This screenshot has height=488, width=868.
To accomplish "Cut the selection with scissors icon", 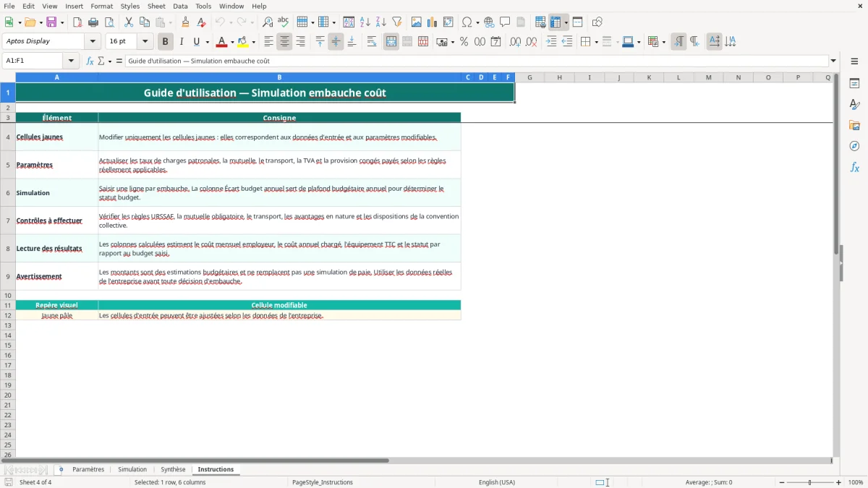I will [129, 22].
